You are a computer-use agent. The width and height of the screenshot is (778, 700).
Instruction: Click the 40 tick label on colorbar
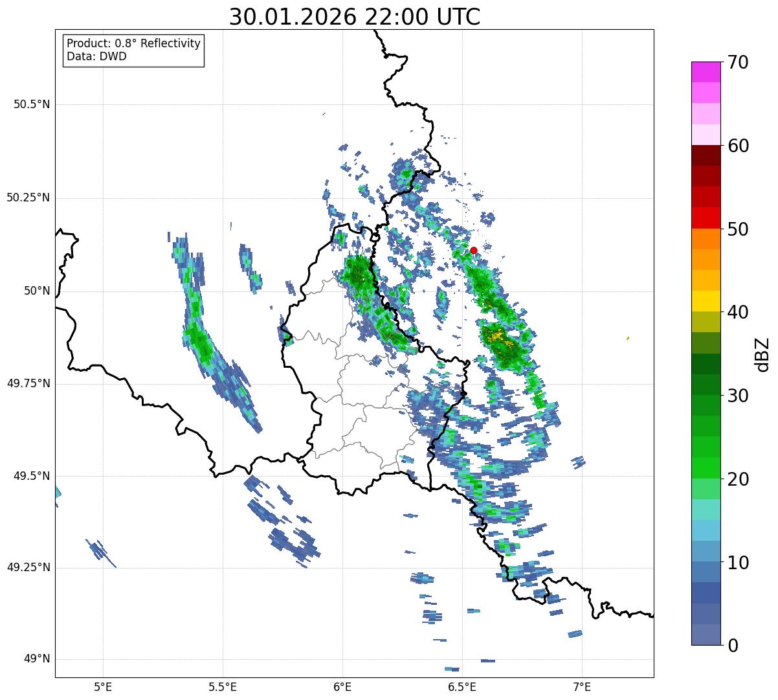[739, 312]
